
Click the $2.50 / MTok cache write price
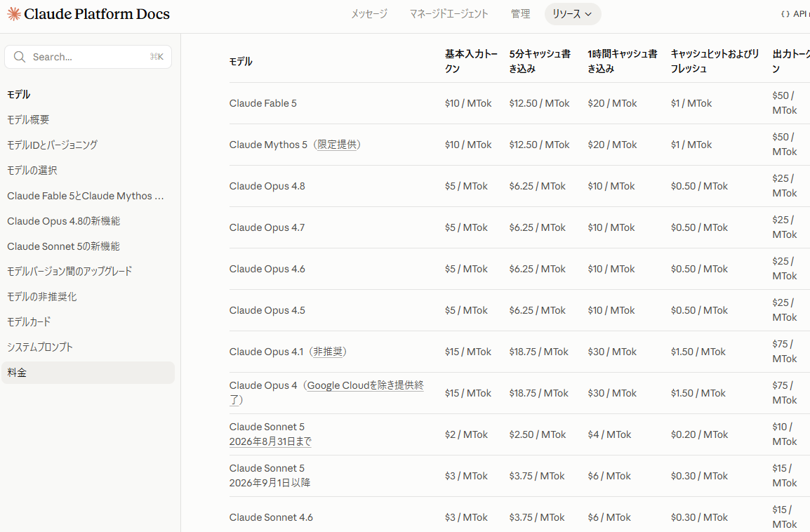tap(537, 434)
